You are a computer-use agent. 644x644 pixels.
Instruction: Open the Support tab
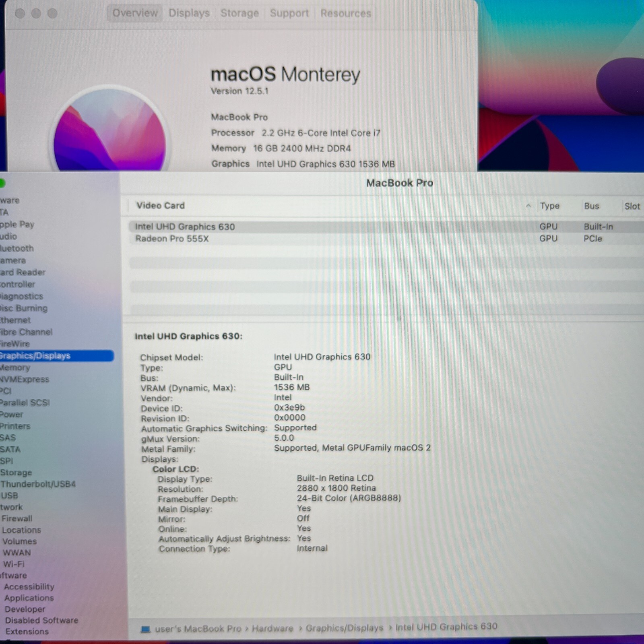point(289,13)
